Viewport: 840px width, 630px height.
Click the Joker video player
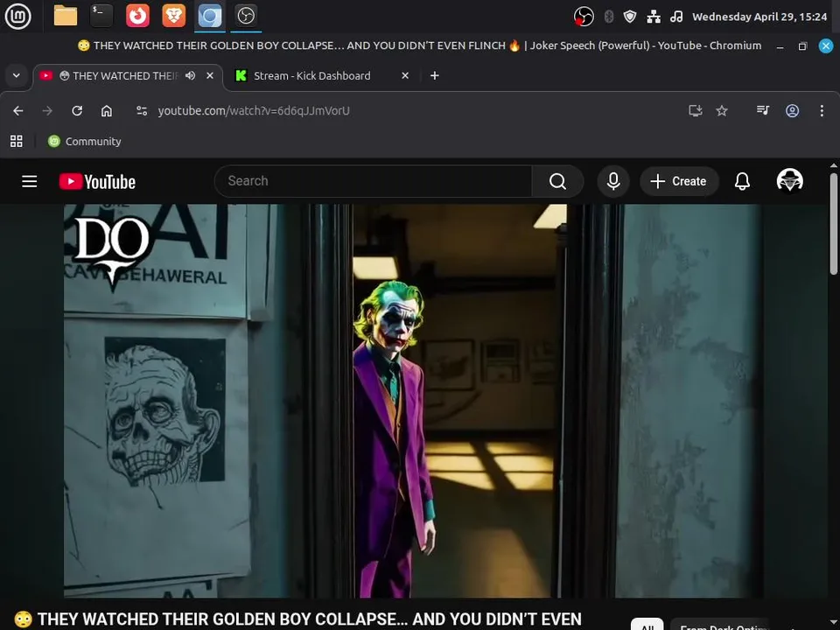(414, 401)
